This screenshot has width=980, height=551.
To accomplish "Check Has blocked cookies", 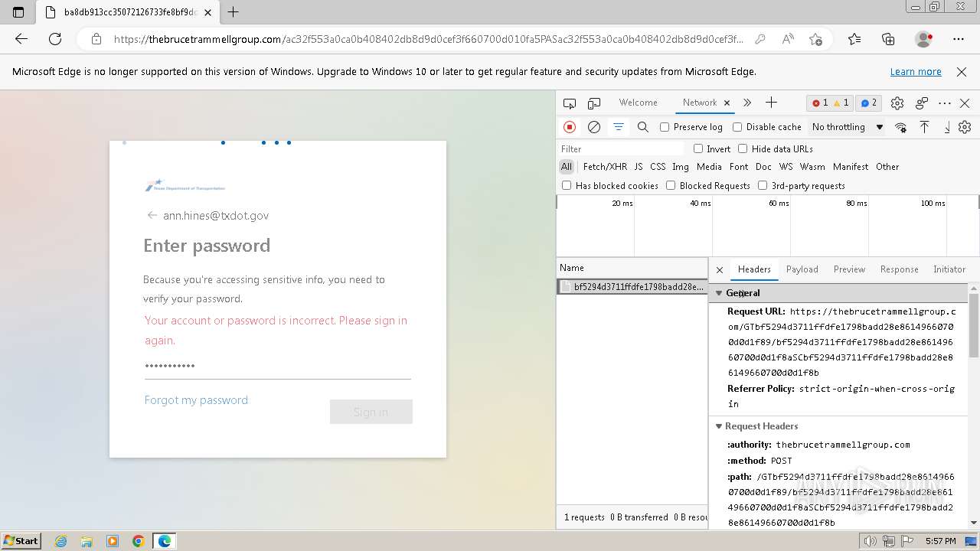I will [567, 185].
